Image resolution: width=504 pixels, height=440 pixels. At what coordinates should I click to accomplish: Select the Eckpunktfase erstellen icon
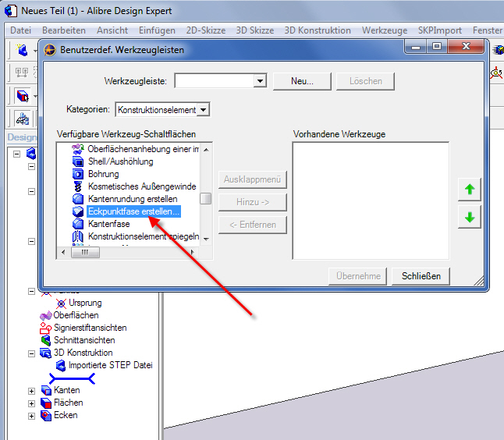78,211
